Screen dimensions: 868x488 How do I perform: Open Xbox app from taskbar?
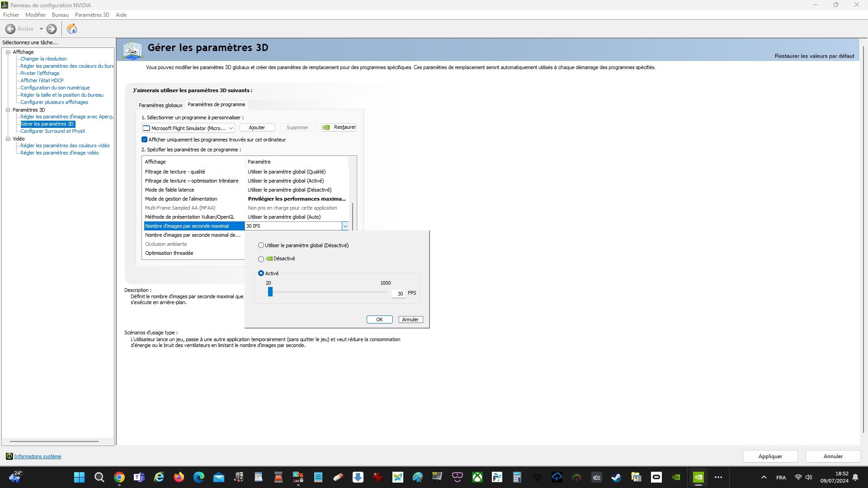click(x=477, y=477)
